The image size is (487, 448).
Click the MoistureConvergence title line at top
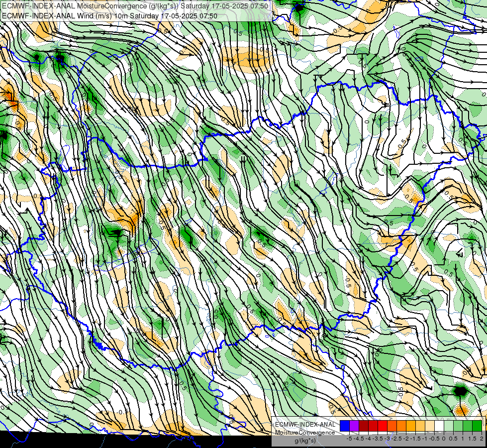point(135,5)
